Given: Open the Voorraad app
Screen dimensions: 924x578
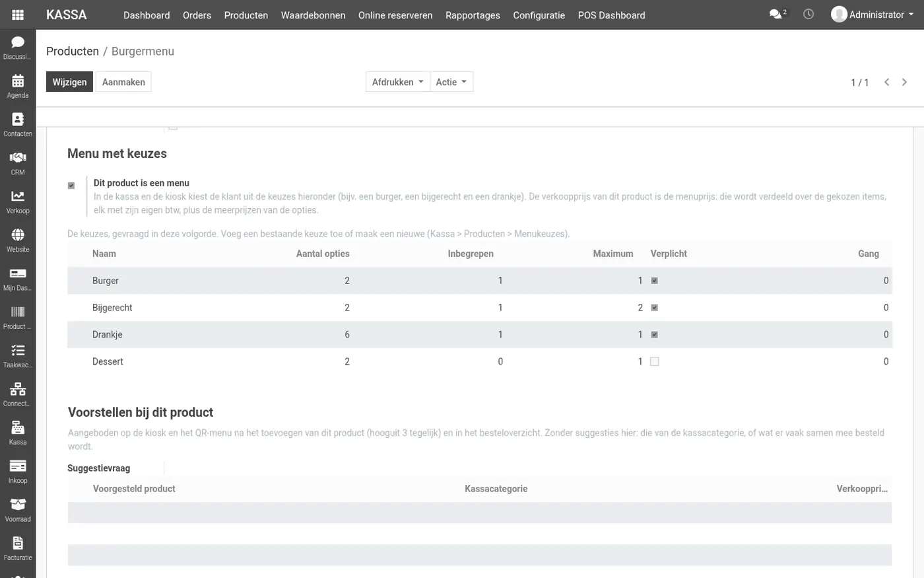Looking at the screenshot, I should 18,510.
